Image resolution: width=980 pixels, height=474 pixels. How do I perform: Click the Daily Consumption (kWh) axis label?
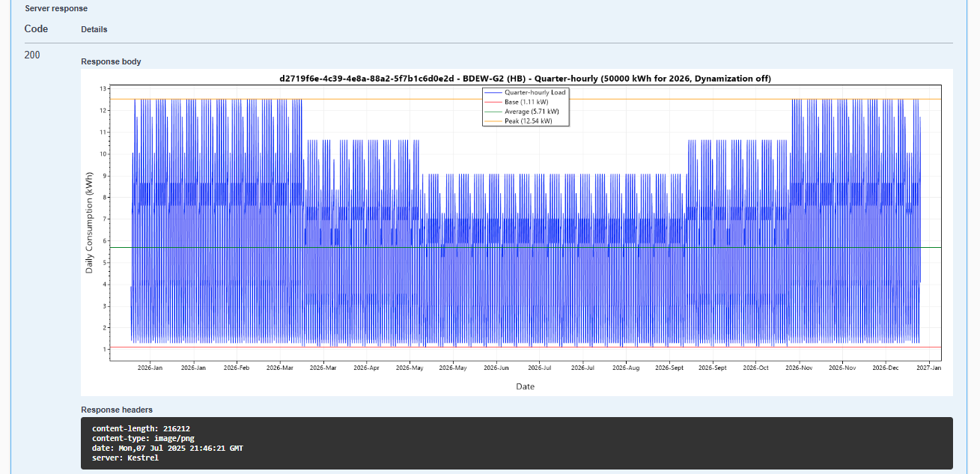pos(89,225)
